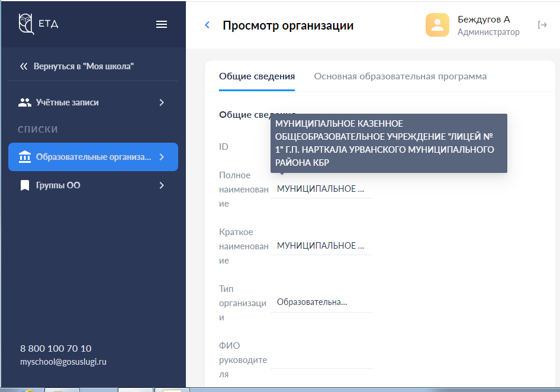Viewport: 560px width, 392px height.
Task: Click the ID field label
Action: (224, 146)
